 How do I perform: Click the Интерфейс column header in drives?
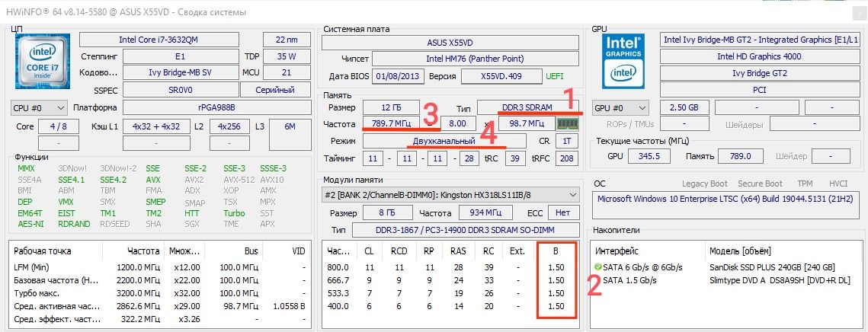(x=616, y=251)
